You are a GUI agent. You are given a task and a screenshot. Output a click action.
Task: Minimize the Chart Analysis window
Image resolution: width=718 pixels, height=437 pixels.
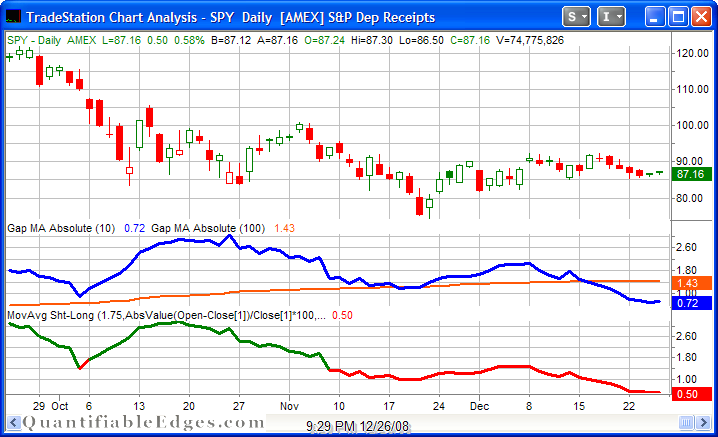[655, 17]
